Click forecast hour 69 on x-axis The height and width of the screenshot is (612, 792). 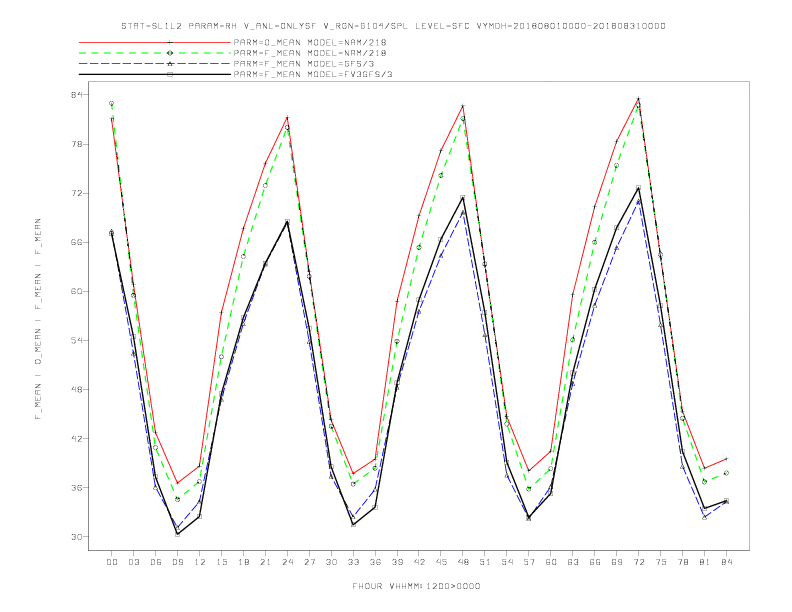617,562
